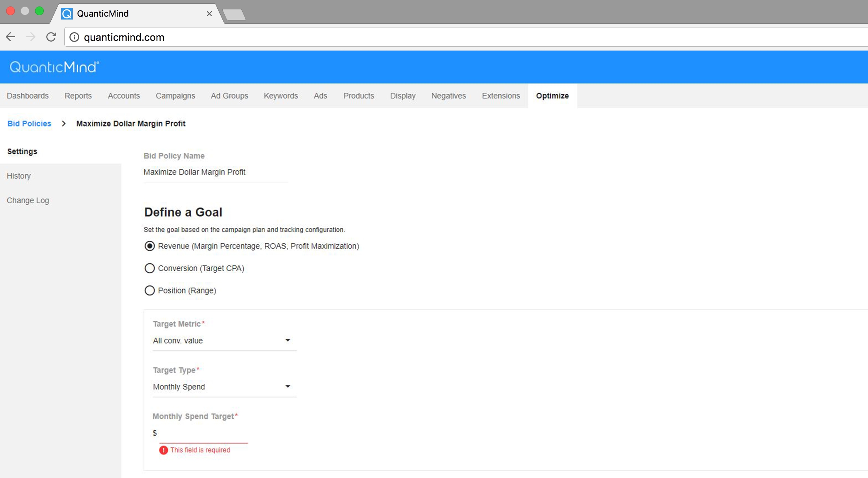Click the site info icon in address bar
868x478 pixels.
[x=75, y=37]
